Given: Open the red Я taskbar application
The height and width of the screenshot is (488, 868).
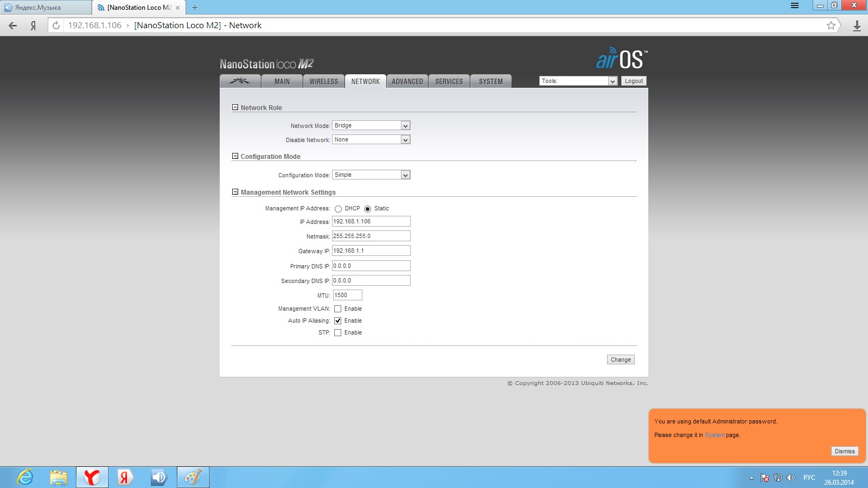Looking at the screenshot, I should (x=125, y=477).
